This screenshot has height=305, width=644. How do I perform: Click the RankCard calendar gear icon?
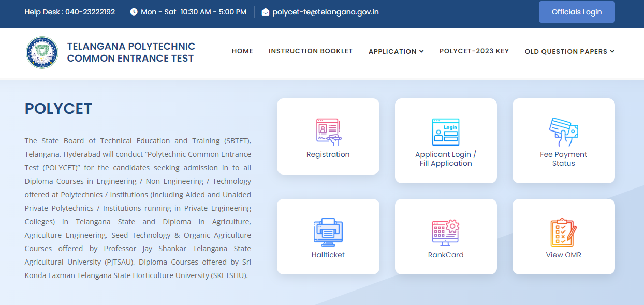(x=446, y=233)
